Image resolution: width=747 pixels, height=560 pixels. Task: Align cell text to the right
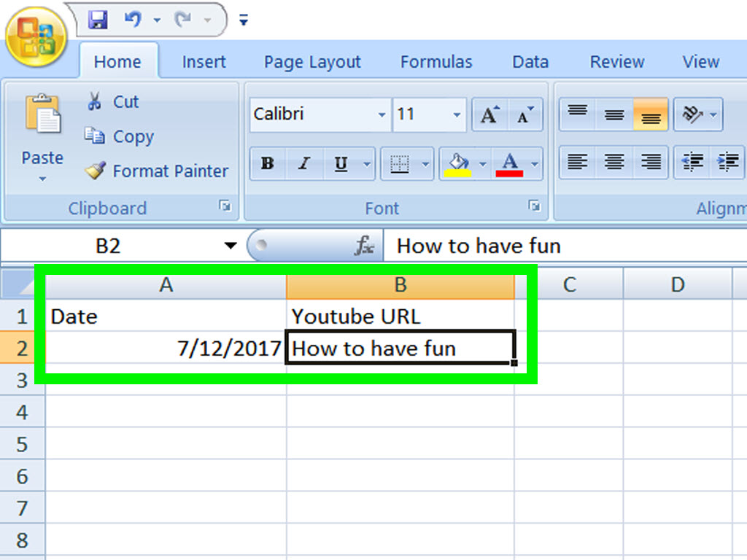[651, 163]
